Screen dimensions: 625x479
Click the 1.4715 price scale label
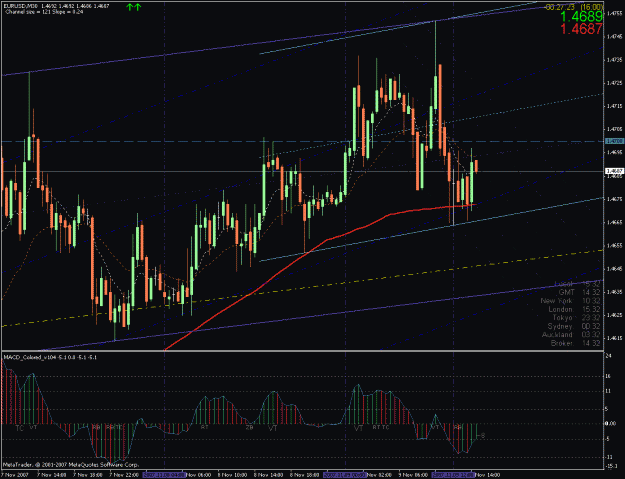coord(614,106)
